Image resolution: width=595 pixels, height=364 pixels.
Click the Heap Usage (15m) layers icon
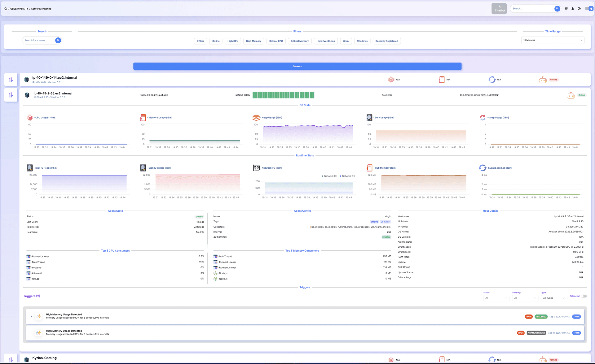pyautogui.click(x=256, y=118)
